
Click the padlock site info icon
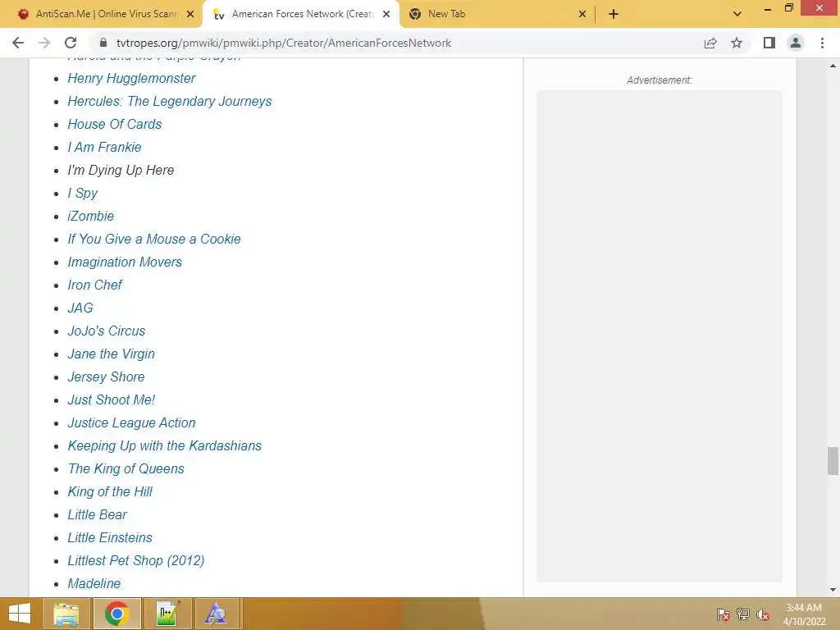(103, 43)
